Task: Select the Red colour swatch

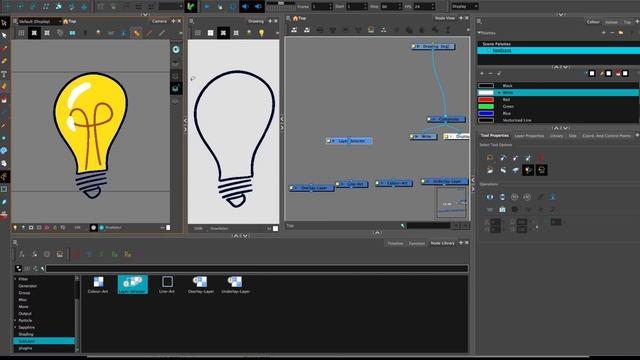Action: [x=486, y=100]
